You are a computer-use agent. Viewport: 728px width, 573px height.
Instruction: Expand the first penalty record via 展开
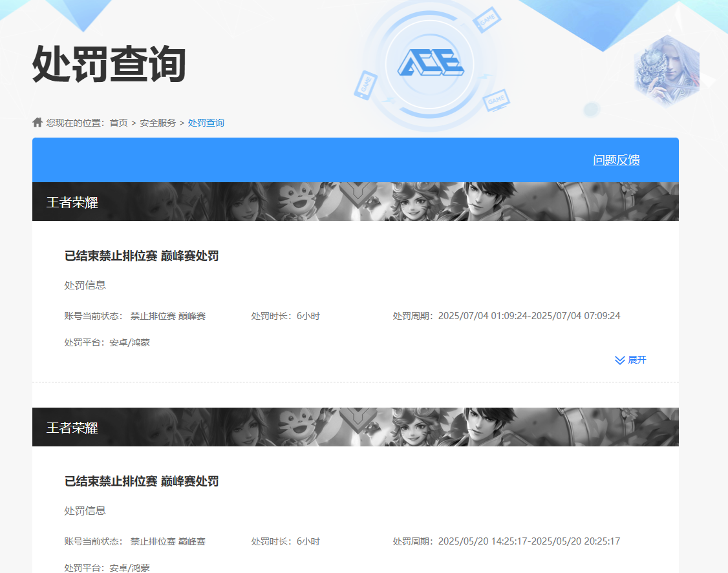(637, 360)
